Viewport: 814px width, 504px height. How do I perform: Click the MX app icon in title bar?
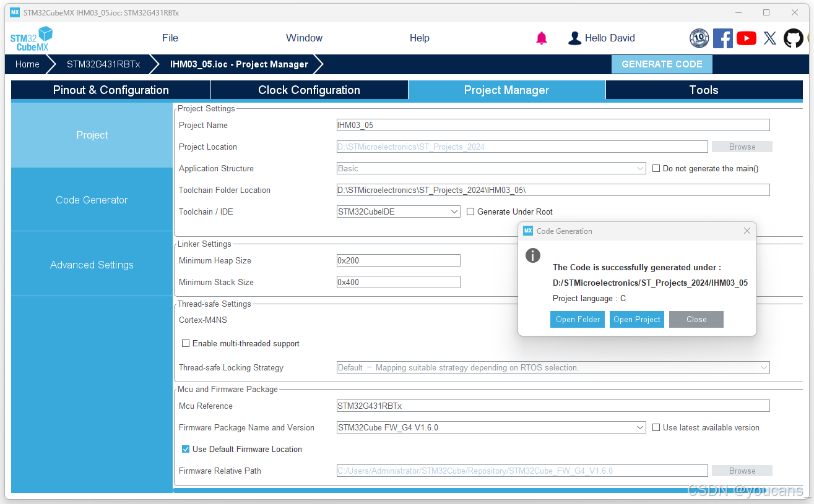[15, 12]
